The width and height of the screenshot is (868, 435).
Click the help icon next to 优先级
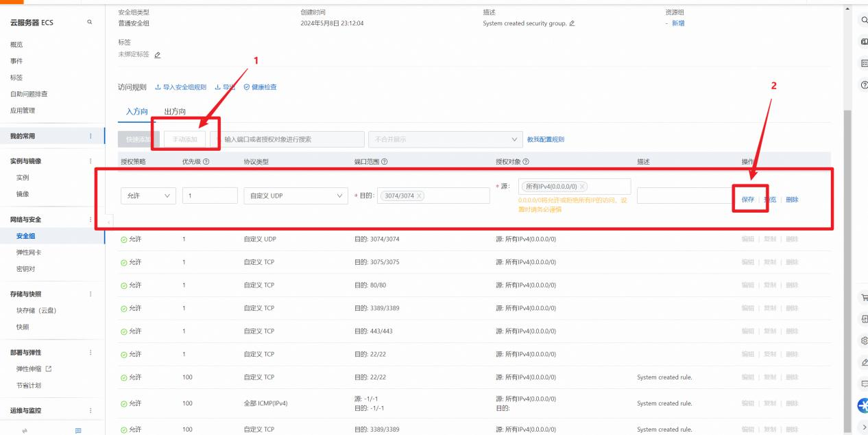click(x=206, y=162)
